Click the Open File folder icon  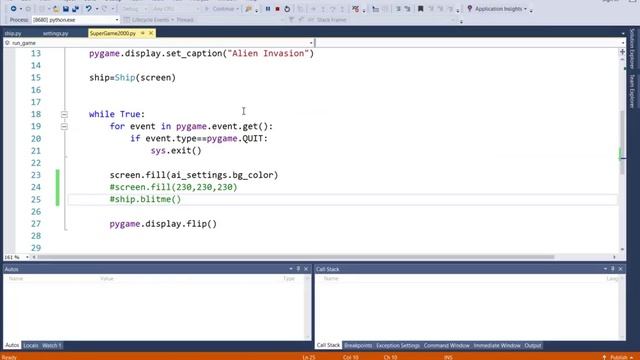click(56, 9)
